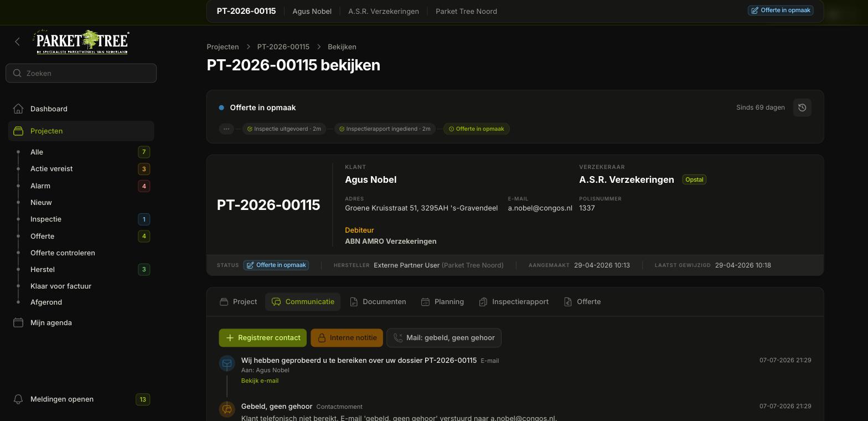Image resolution: width=868 pixels, height=421 pixels.
Task: Click the Meldingen bell icon
Action: [x=18, y=399]
